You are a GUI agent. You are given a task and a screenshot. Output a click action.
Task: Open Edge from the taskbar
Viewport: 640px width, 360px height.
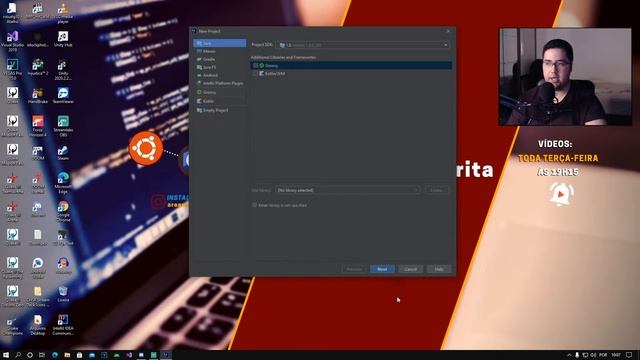(55, 355)
